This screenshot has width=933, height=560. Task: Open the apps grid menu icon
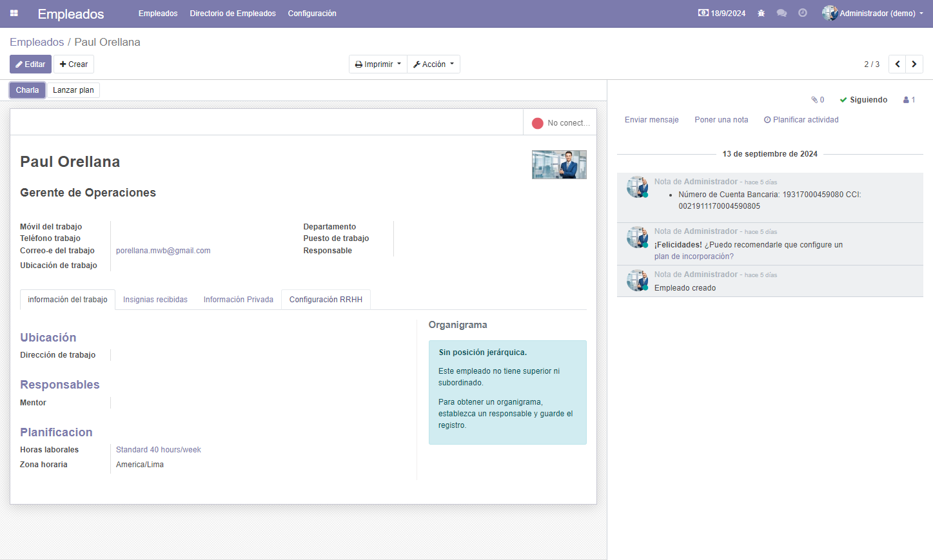coord(14,14)
